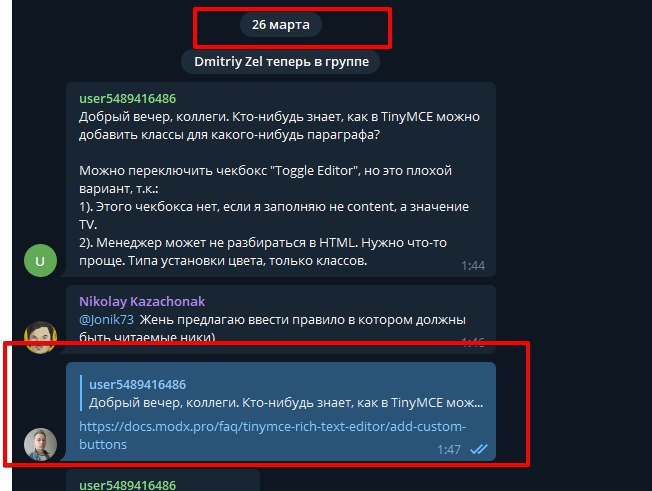Click quoted user5489416486 name in the reply
Image resolution: width=652 pixels, height=491 pixels.
coord(138,385)
